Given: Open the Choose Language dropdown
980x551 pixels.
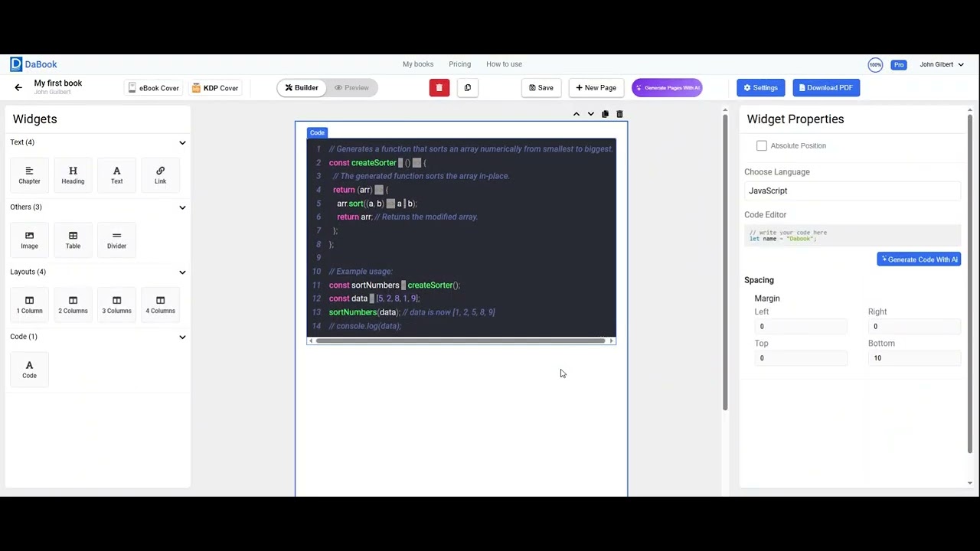Looking at the screenshot, I should pyautogui.click(x=852, y=191).
